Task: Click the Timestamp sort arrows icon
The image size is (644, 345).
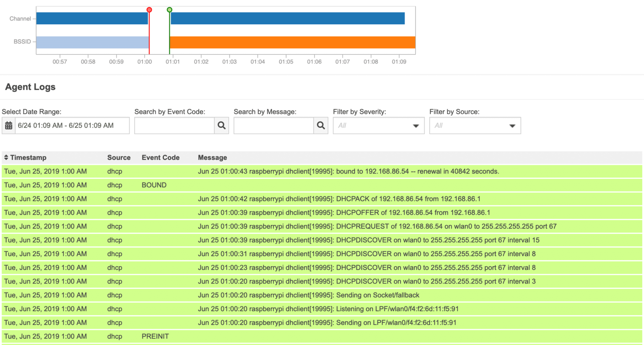Action: click(6, 157)
